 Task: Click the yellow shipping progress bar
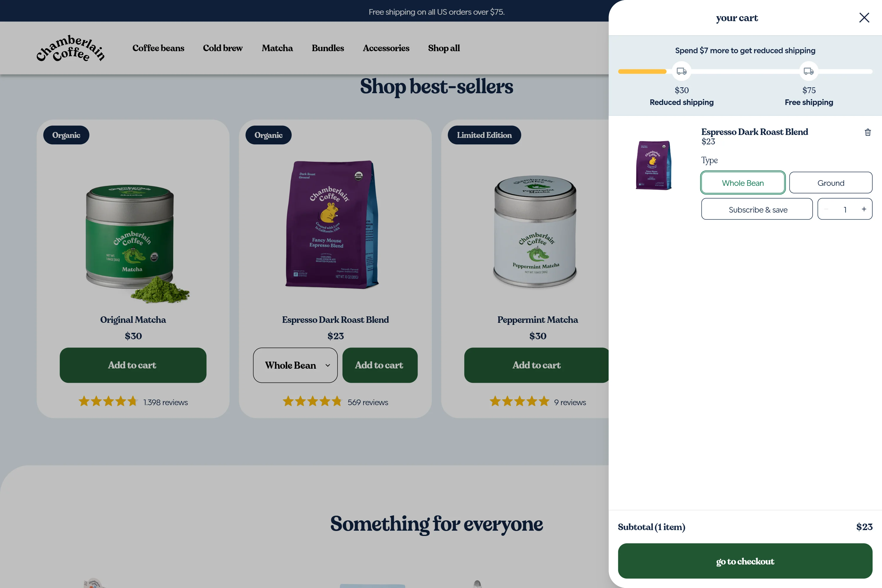click(x=642, y=72)
